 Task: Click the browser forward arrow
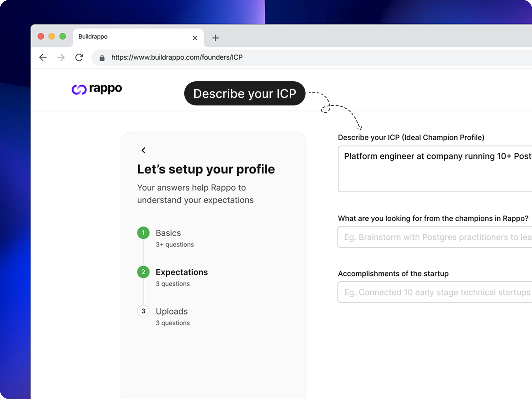point(61,57)
